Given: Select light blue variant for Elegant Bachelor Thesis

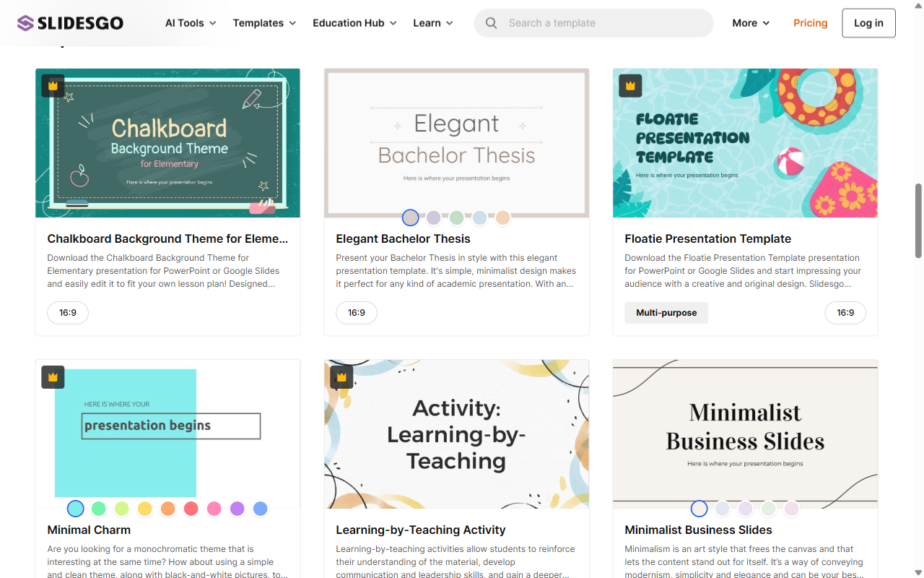Looking at the screenshot, I should 479,217.
